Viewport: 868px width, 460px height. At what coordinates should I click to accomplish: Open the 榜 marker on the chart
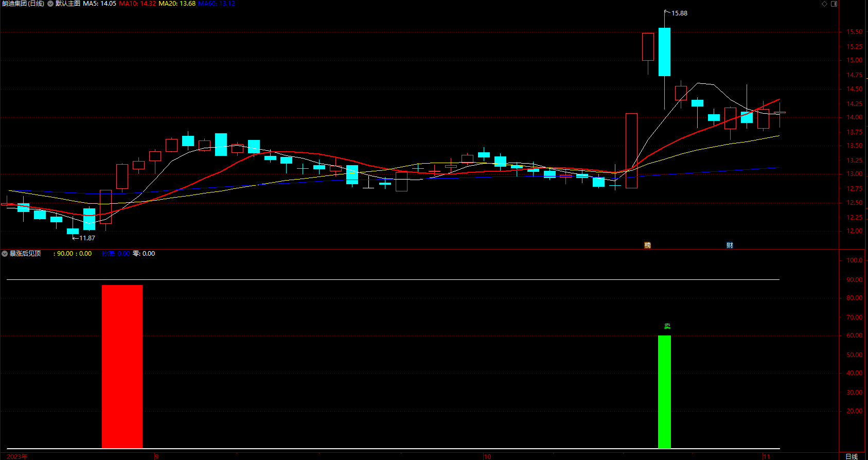pyautogui.click(x=648, y=245)
